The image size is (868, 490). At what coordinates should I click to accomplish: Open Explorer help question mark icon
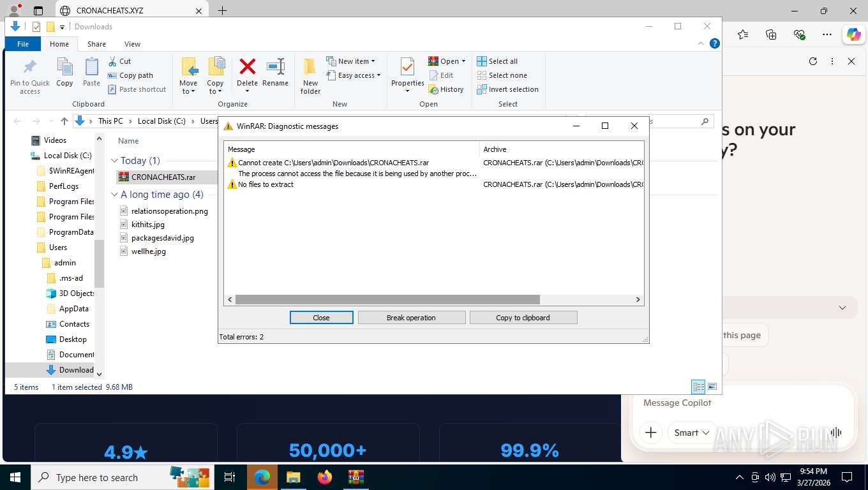coord(715,43)
